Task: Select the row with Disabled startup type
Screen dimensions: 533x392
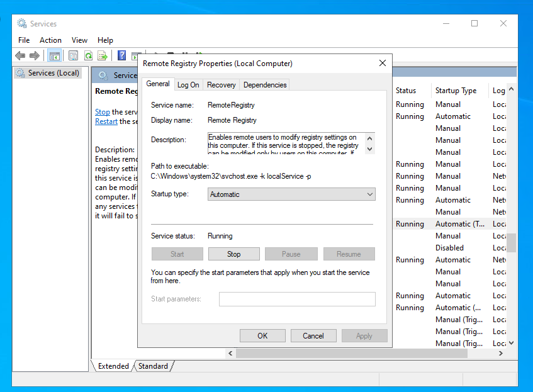Action: (450, 248)
